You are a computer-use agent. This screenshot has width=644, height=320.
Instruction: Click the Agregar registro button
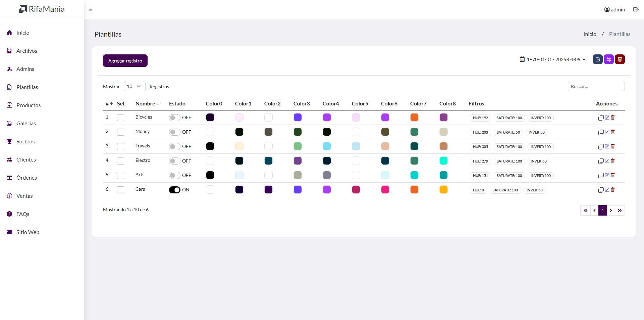pos(125,61)
